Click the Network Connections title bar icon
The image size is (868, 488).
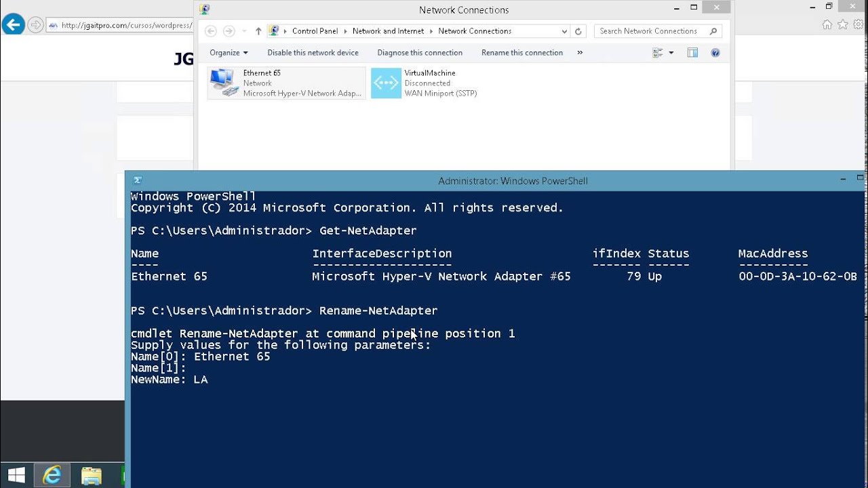coord(205,9)
